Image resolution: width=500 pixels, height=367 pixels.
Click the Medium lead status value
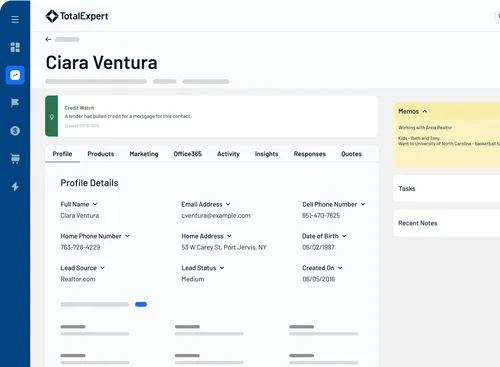pos(193,279)
